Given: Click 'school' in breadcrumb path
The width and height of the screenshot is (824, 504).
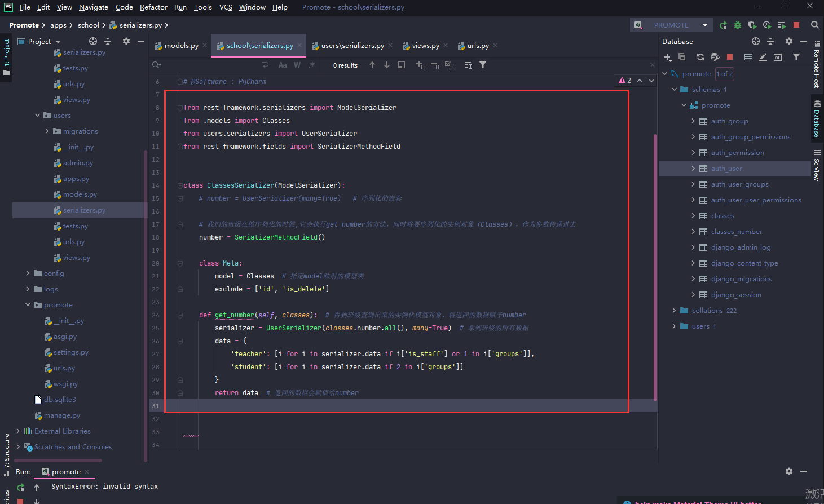Looking at the screenshot, I should click(x=88, y=25).
